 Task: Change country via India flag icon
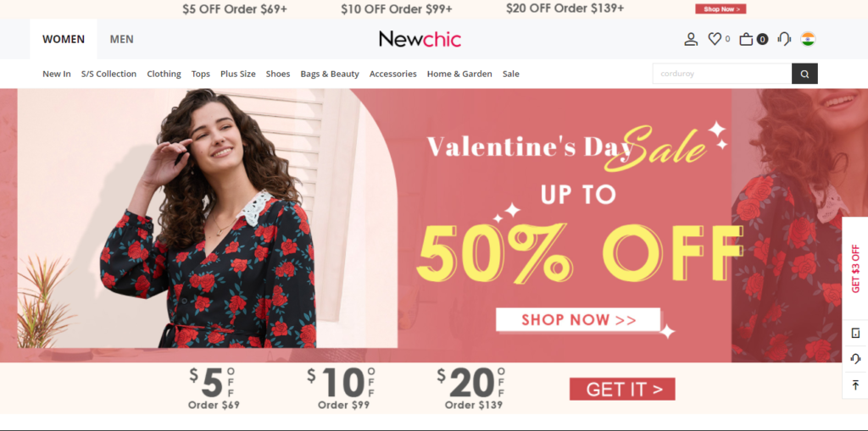point(808,39)
